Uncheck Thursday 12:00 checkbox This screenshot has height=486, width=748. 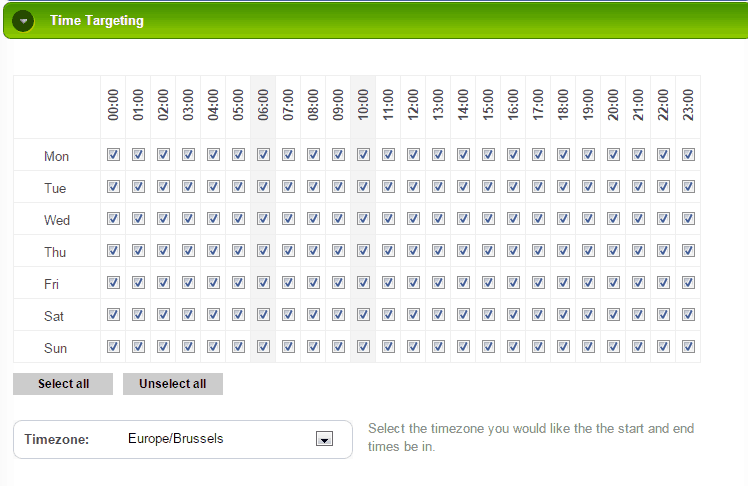tap(413, 250)
